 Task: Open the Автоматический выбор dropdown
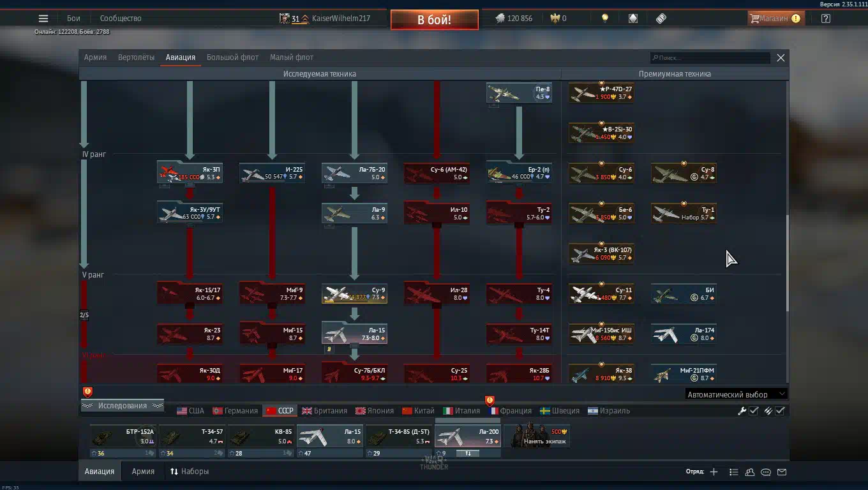coord(736,394)
